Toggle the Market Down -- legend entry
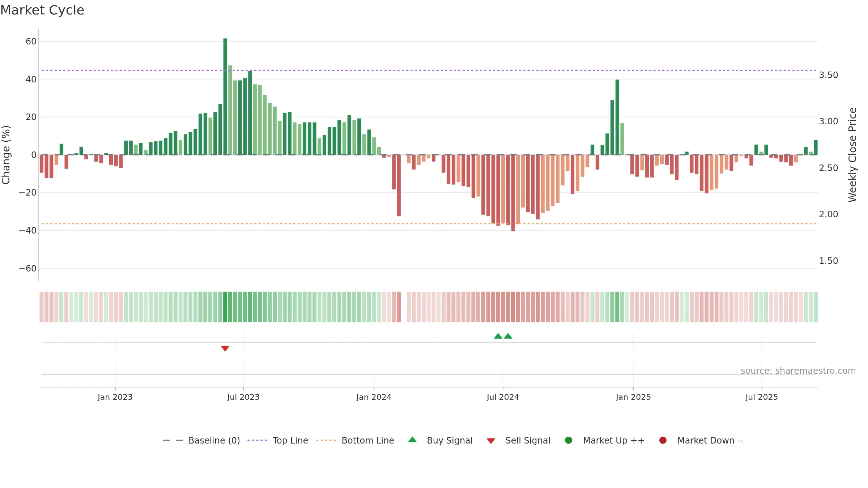868x488 pixels. click(x=701, y=440)
